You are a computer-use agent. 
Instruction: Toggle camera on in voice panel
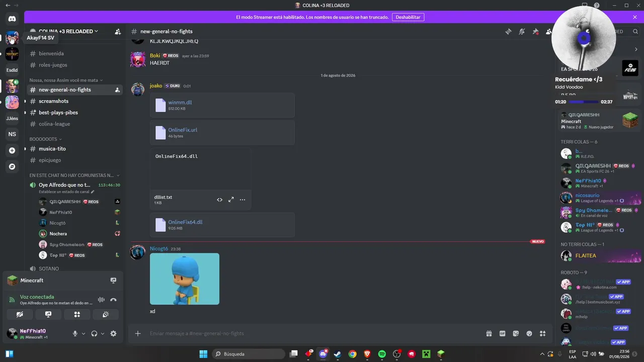(20, 314)
